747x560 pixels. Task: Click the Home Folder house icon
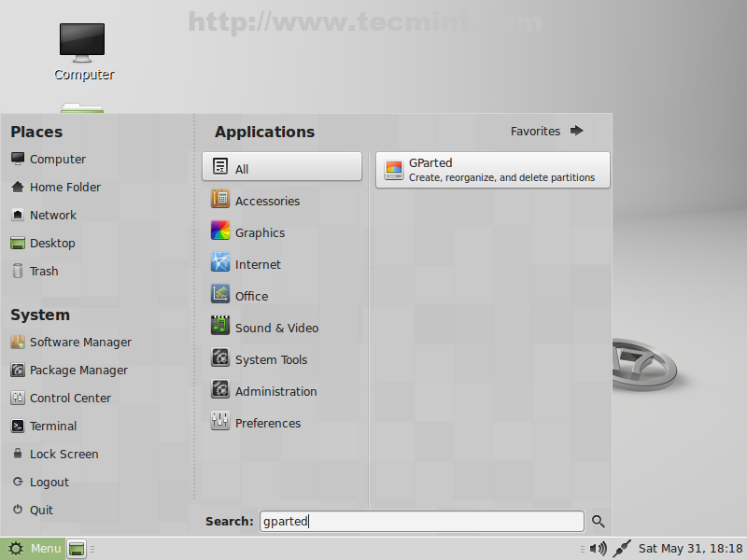[18, 187]
